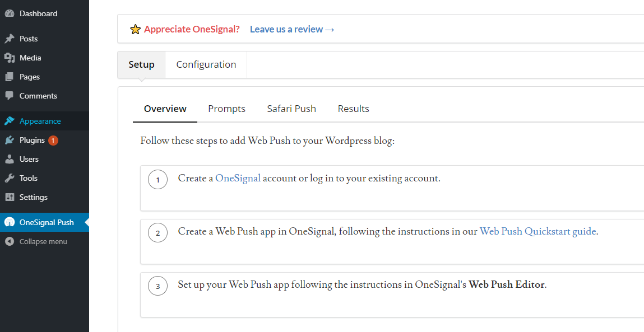Click the step 1 number circle
Viewport: 644px width, 332px height.
pyautogui.click(x=157, y=180)
